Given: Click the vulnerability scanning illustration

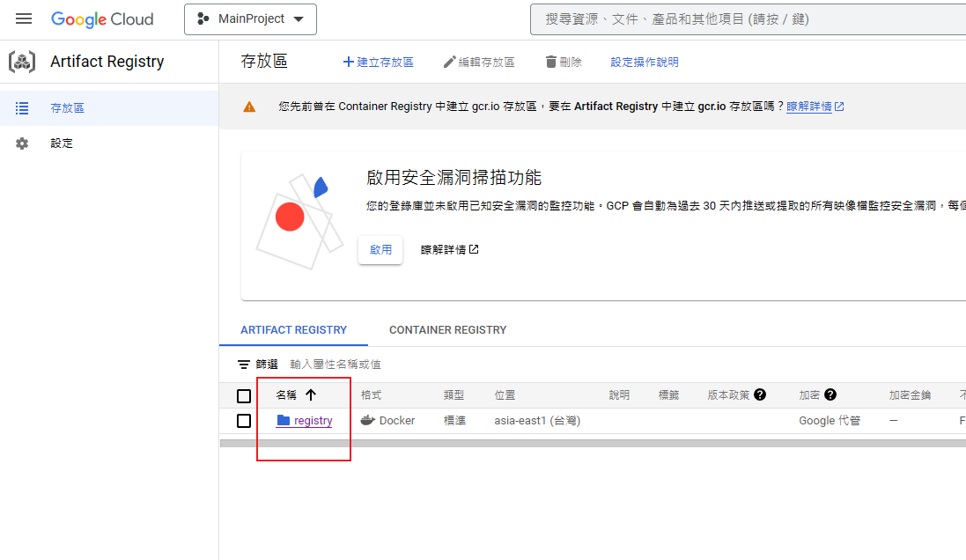Looking at the screenshot, I should coord(300,221).
